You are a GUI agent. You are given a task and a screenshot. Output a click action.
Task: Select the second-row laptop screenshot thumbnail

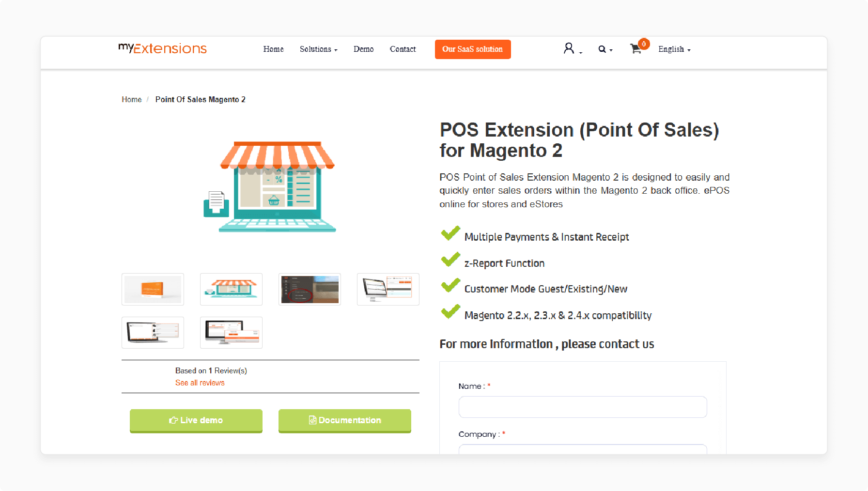(x=153, y=333)
